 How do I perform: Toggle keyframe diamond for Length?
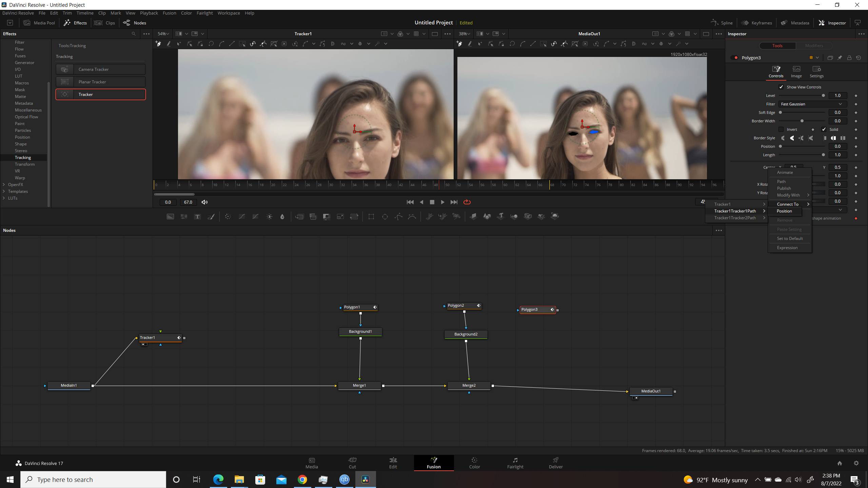(x=856, y=155)
